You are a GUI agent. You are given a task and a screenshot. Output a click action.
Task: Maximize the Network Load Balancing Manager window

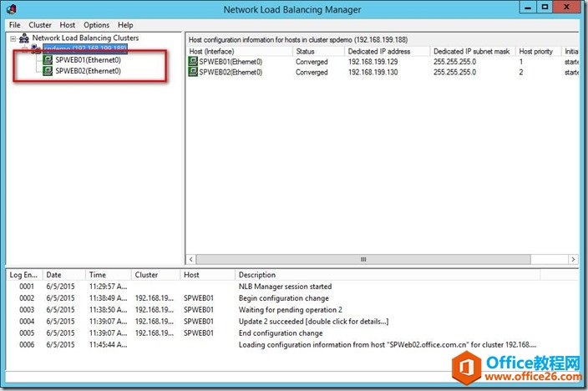coord(545,8)
